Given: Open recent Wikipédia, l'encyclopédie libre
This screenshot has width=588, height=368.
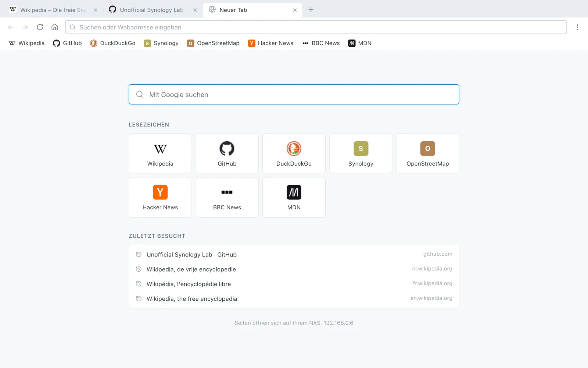Looking at the screenshot, I should click(294, 284).
